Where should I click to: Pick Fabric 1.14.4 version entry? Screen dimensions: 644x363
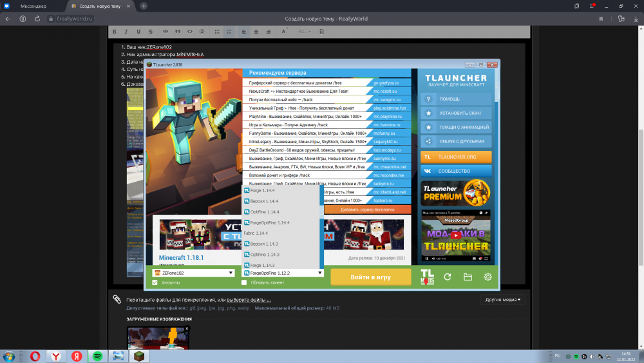281,233
